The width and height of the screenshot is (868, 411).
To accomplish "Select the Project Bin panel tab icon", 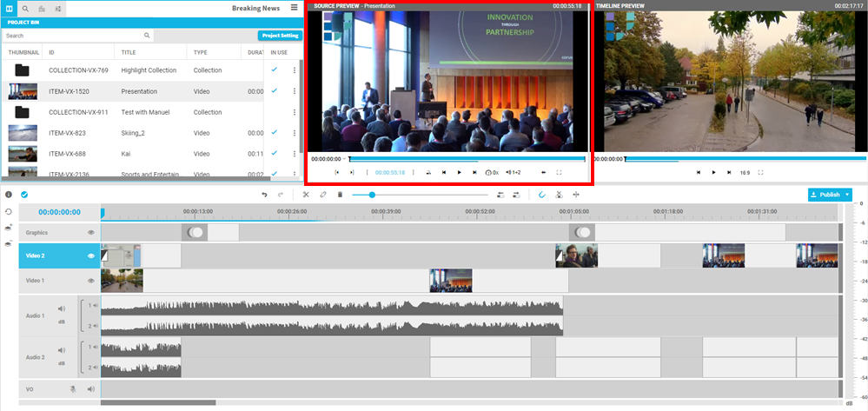I will click(x=9, y=8).
